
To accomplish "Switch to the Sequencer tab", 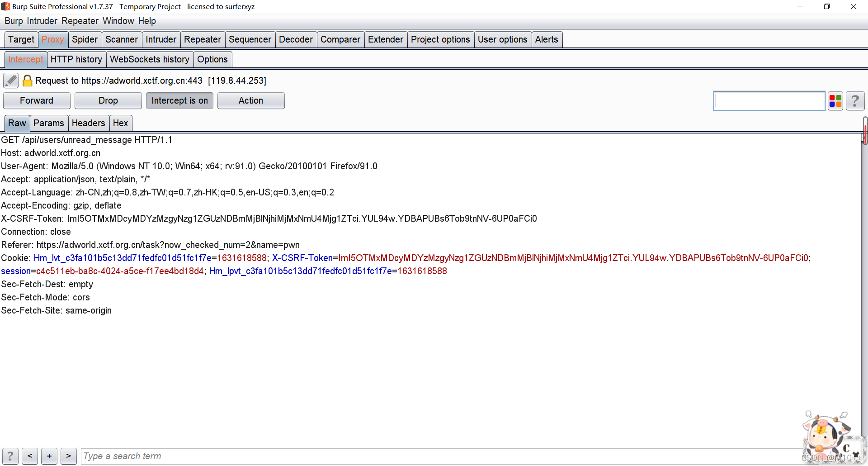I will tap(250, 39).
